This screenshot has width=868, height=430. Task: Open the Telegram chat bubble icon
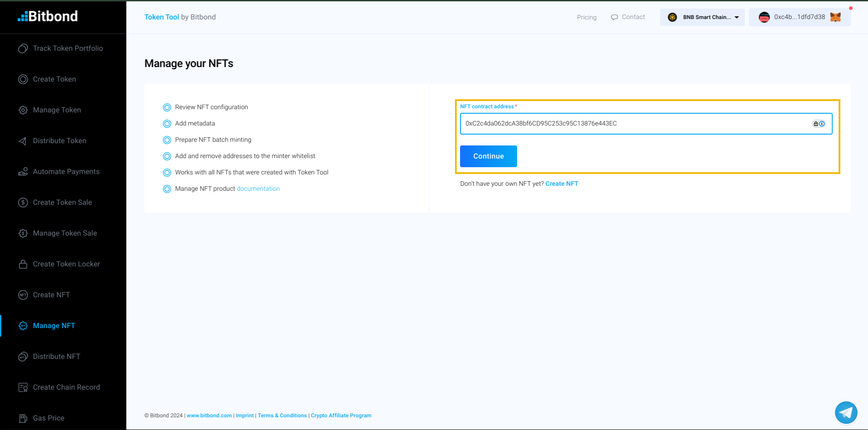[x=845, y=412]
